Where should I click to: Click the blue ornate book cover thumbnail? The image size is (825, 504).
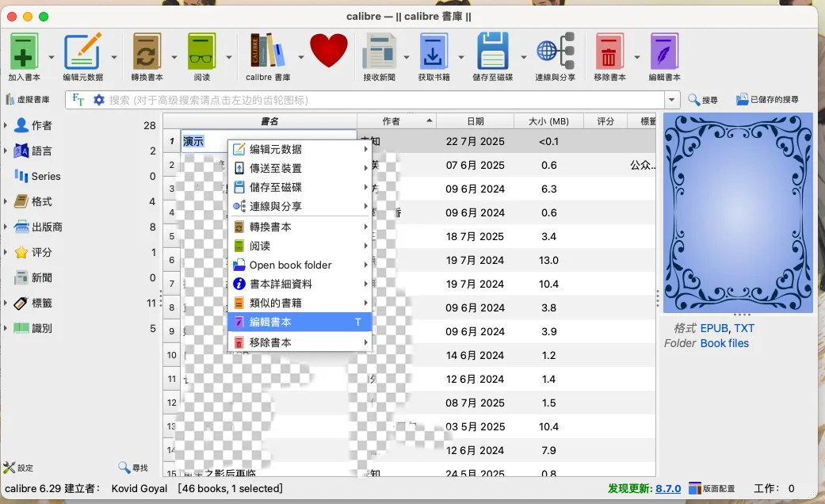click(738, 212)
